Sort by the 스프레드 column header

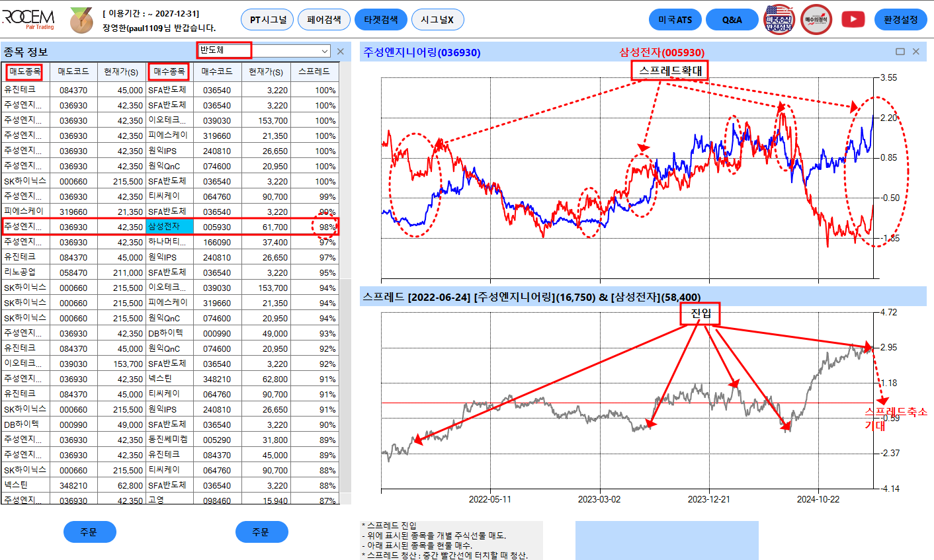pos(315,71)
